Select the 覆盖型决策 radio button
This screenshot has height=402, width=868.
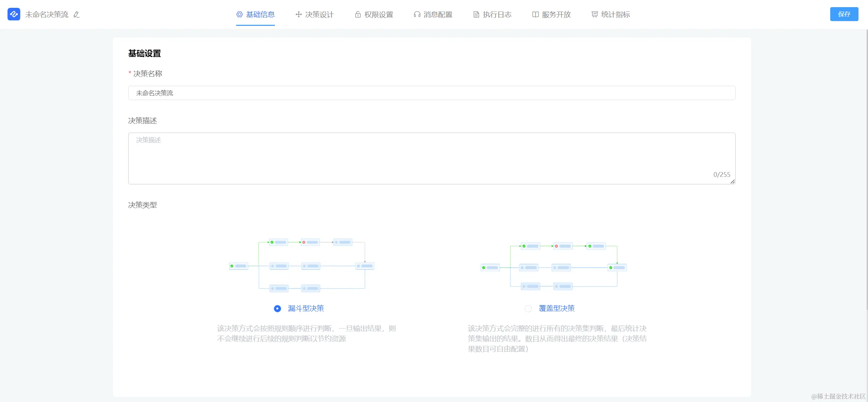point(528,308)
